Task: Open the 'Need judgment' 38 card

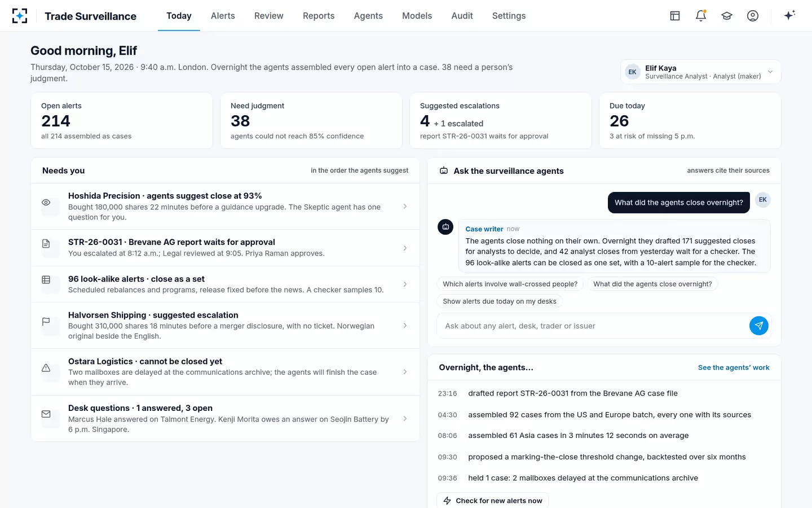Action: click(x=311, y=121)
